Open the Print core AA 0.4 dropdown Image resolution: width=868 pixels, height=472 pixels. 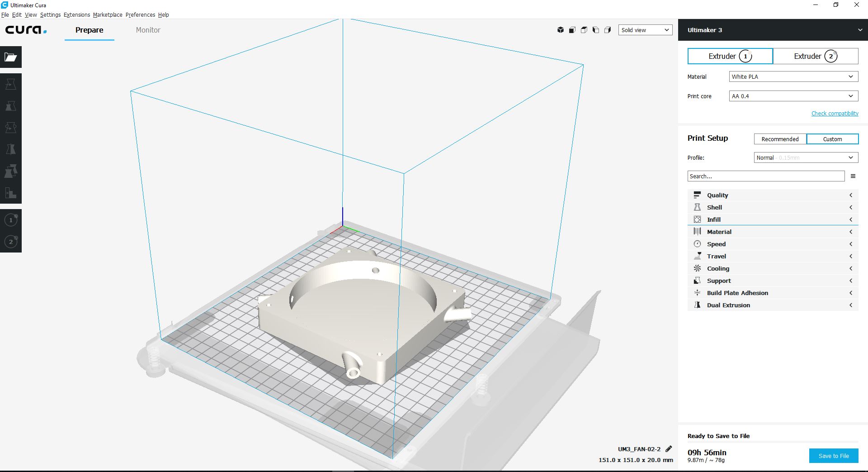coord(793,96)
